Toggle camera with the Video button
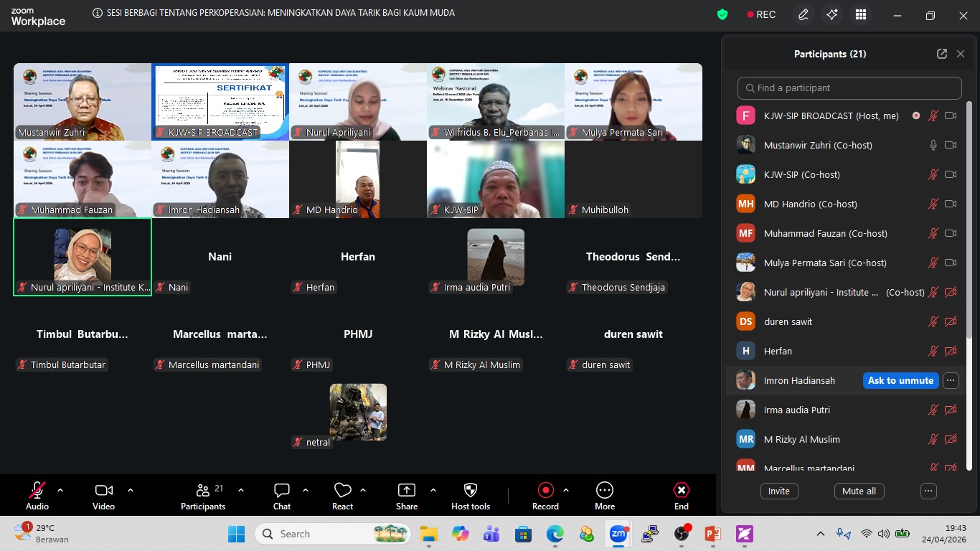 coord(104,496)
